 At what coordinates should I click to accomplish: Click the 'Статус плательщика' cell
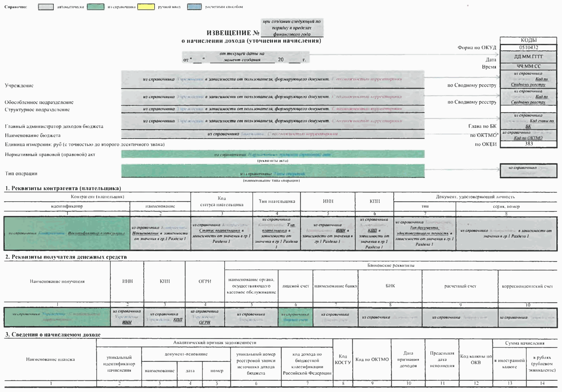(222, 233)
